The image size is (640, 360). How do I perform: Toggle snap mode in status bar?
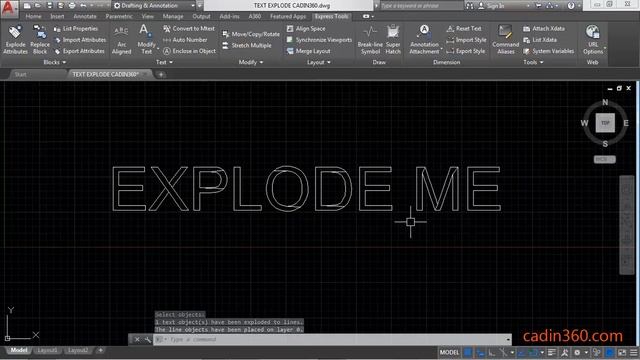pos(480,352)
